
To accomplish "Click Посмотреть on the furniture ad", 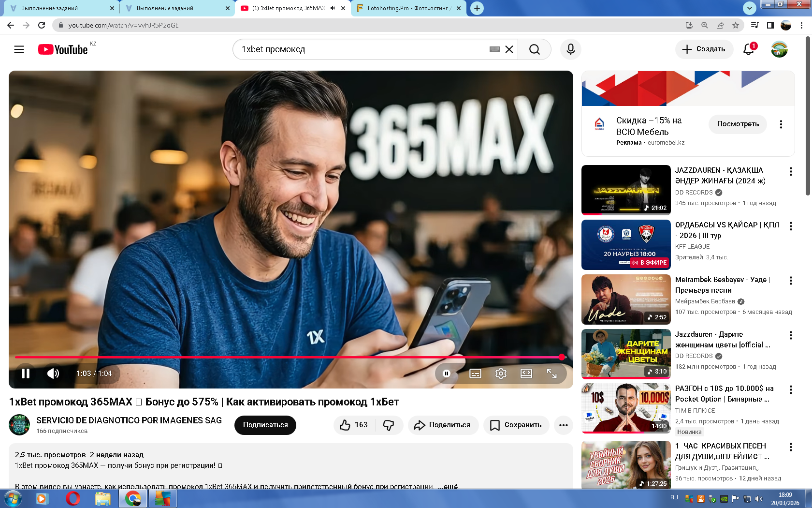I will point(738,124).
